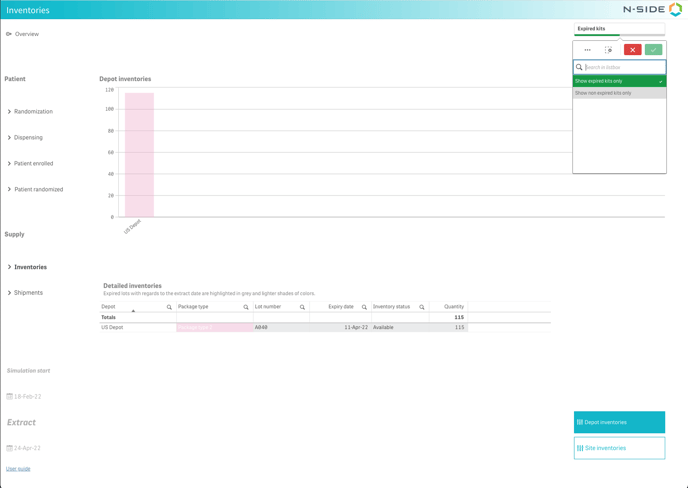This screenshot has width=688, height=488.
Task: Open the User guide link
Action: coord(18,469)
